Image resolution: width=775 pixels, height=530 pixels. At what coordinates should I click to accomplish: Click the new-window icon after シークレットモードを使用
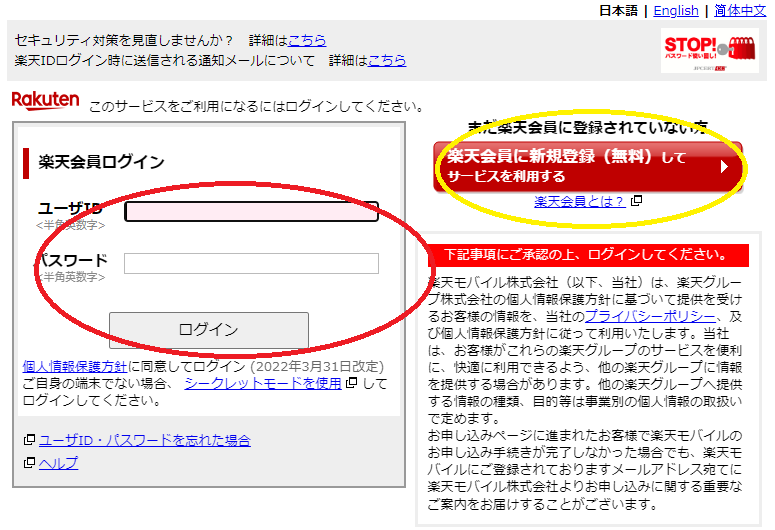[x=351, y=383]
